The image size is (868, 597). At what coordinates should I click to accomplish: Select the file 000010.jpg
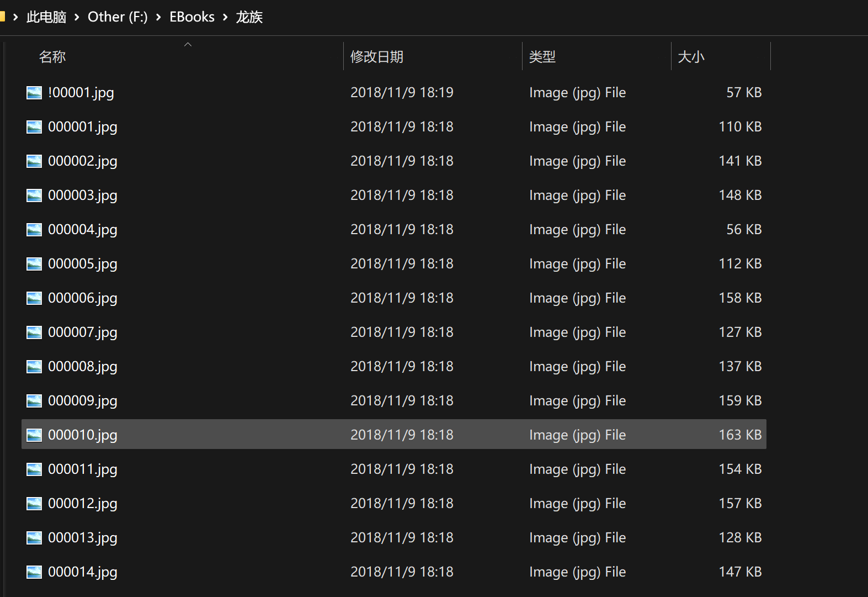[83, 435]
